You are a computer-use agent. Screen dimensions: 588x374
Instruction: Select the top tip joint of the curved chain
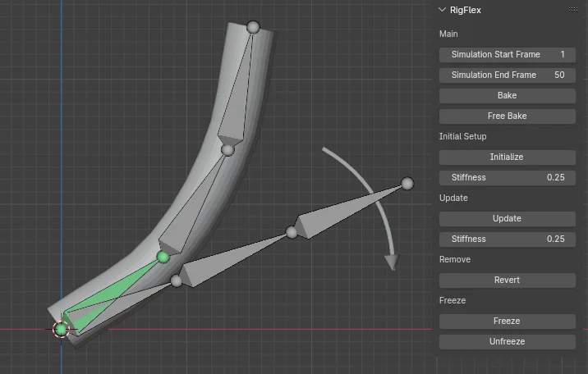tap(253, 27)
